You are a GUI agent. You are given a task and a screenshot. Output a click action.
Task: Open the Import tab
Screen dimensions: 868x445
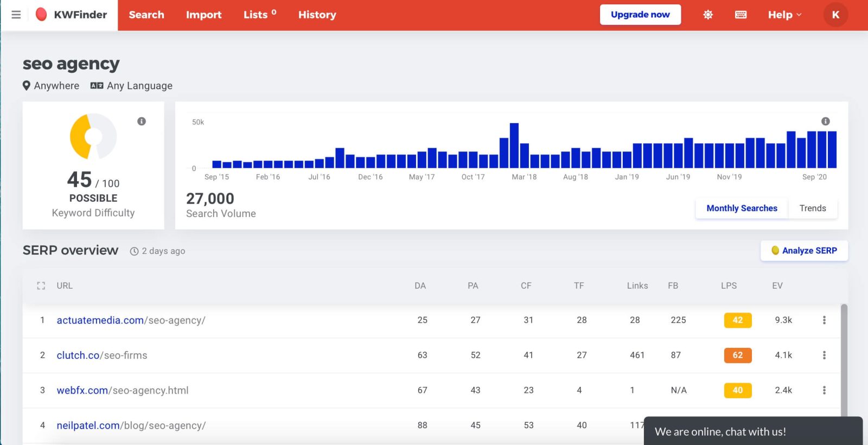pyautogui.click(x=203, y=15)
